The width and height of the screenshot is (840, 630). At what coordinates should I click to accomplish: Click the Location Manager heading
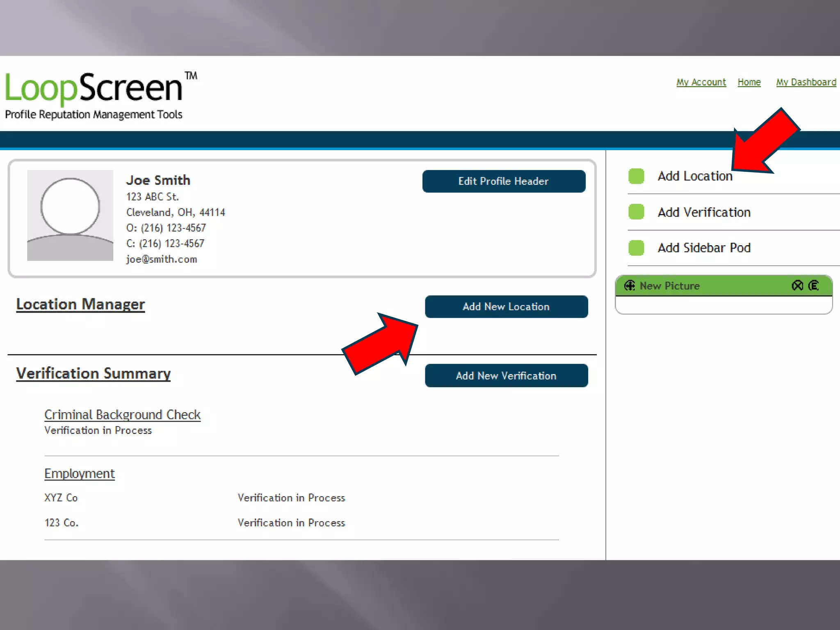tap(80, 304)
